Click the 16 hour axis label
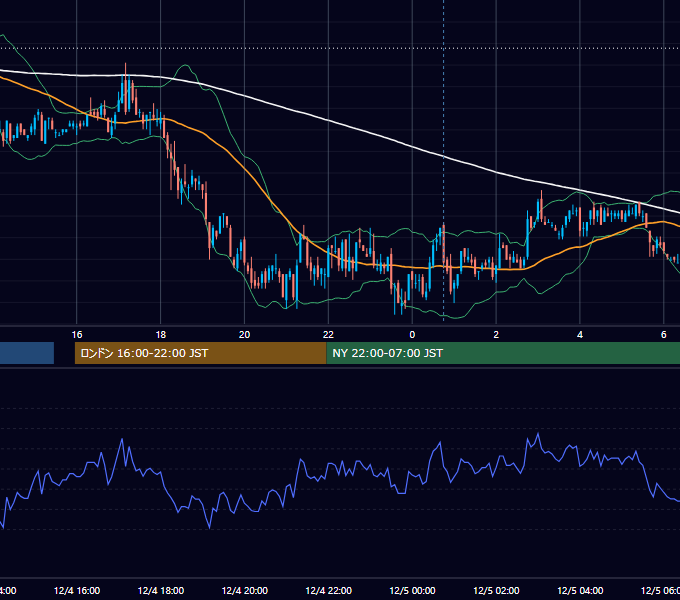Image resolution: width=680 pixels, height=600 pixels. [x=77, y=334]
